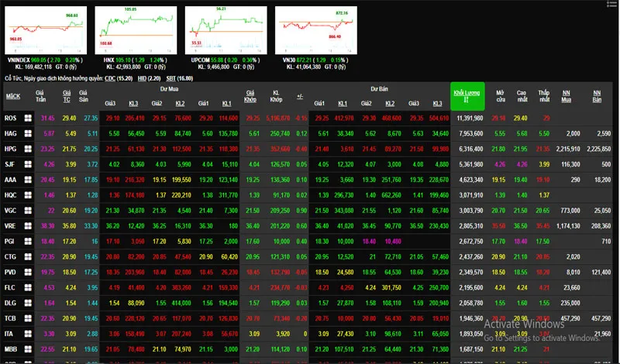Screen dimensions: 620x364
Task: Click the grid icon beside VGC
Action: (x=28, y=210)
